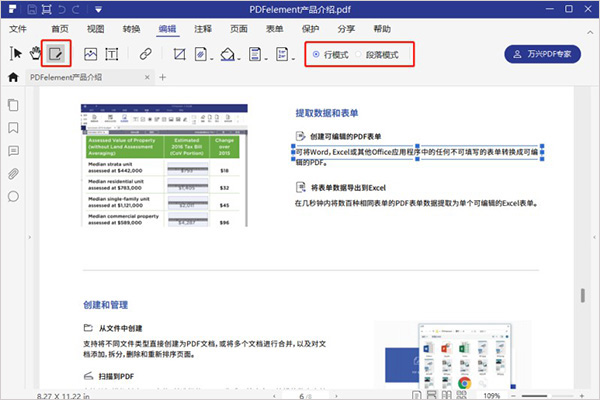
Task: Open the quick access customize dropdown
Action: click(x=98, y=10)
